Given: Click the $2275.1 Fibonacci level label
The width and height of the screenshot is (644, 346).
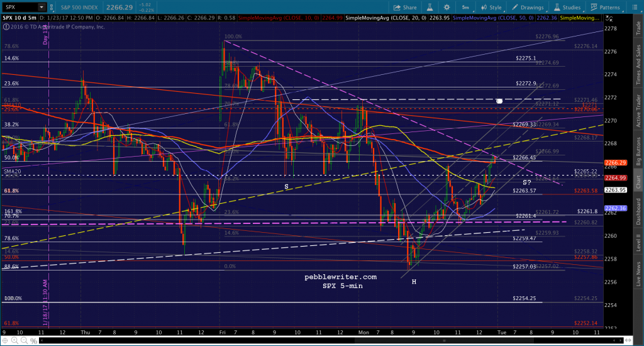Looking at the screenshot, I should click(526, 59).
